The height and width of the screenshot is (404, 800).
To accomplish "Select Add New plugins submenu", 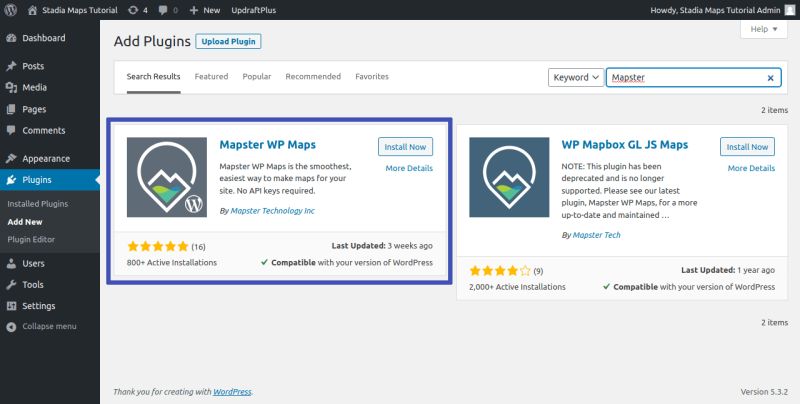I will coord(25,222).
